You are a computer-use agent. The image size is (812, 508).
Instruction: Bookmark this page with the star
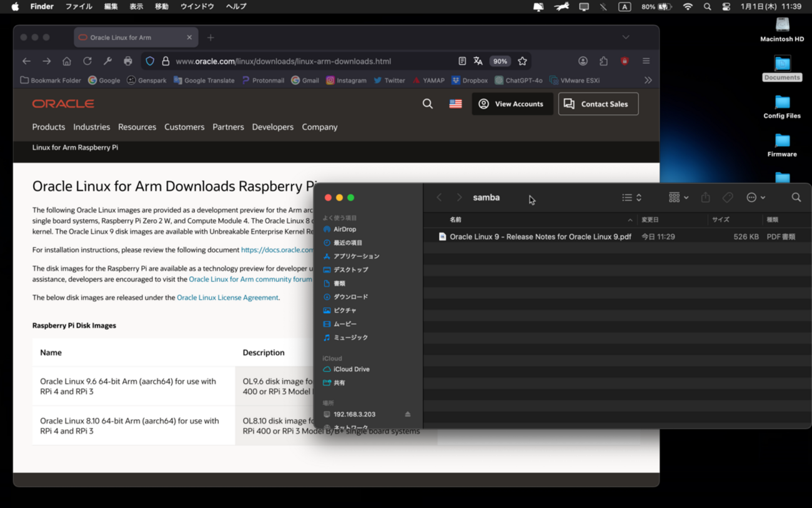[x=523, y=61]
